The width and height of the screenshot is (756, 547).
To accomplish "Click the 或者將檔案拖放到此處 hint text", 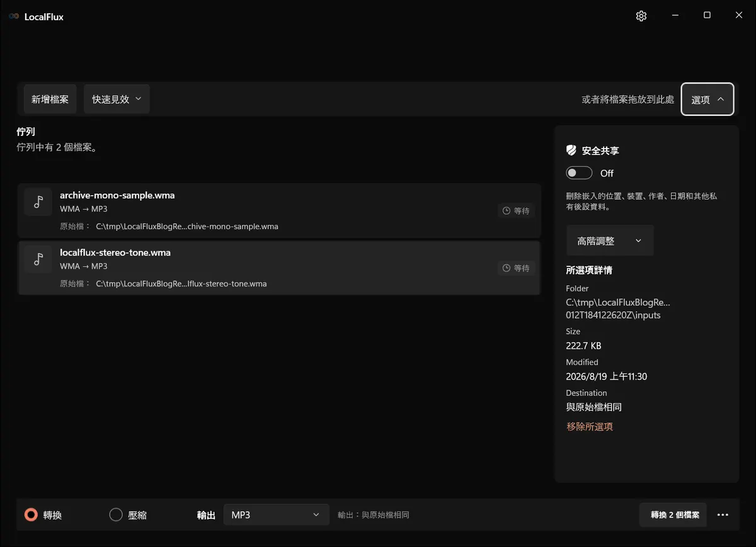I will [627, 99].
